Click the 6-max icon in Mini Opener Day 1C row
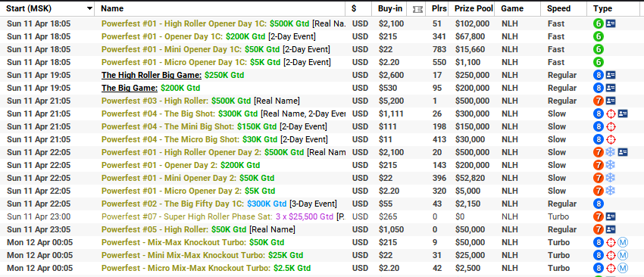Viewport: 644px width, 277px height. click(599, 50)
